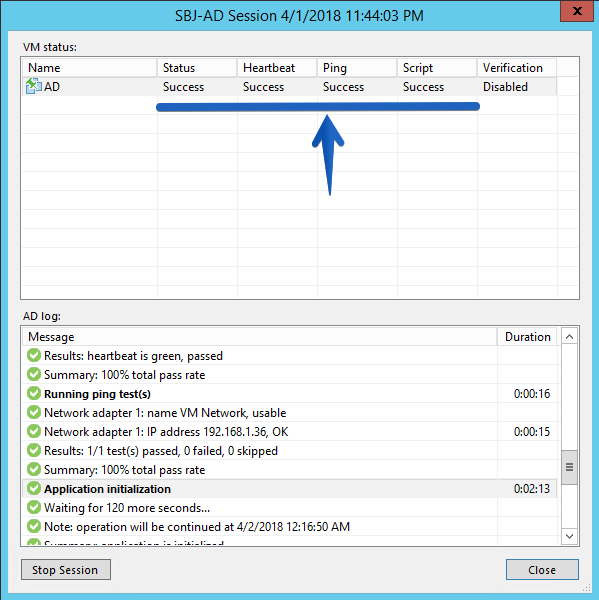Close the session window with red X
Viewport: 599px width, 600px height.
[577, 11]
